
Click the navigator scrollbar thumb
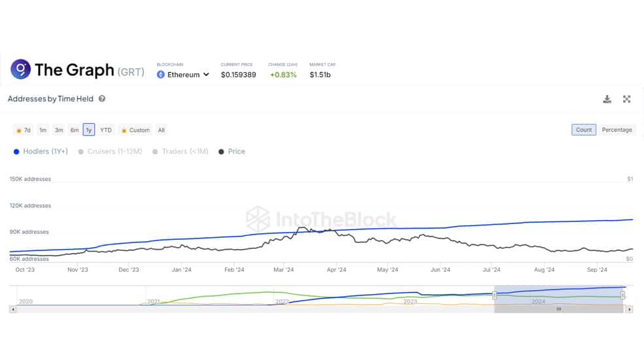[558, 309]
